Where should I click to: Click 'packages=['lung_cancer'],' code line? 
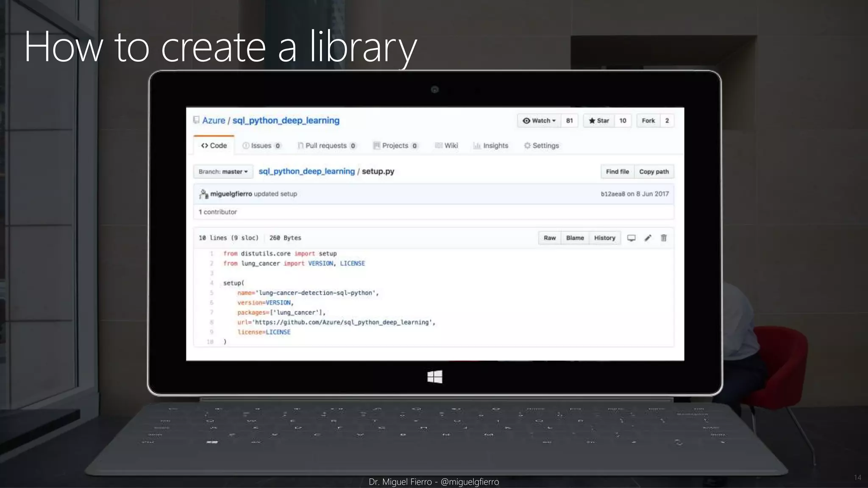coord(281,313)
